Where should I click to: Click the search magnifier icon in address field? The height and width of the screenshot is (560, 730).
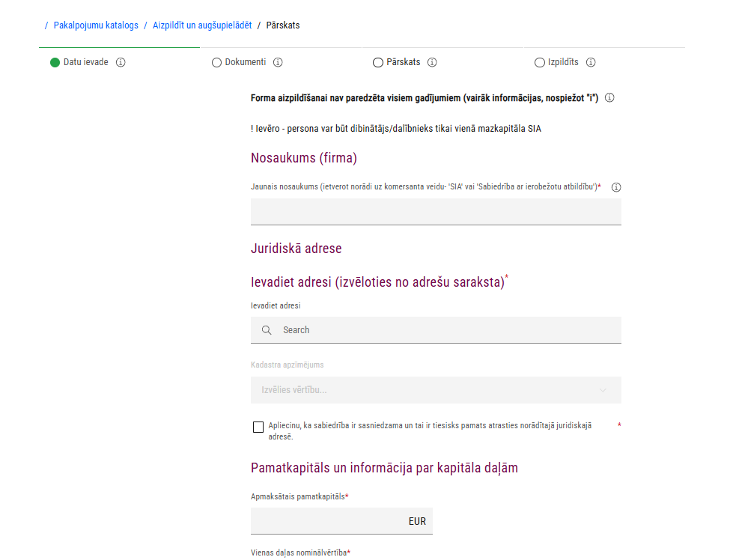[x=267, y=330]
